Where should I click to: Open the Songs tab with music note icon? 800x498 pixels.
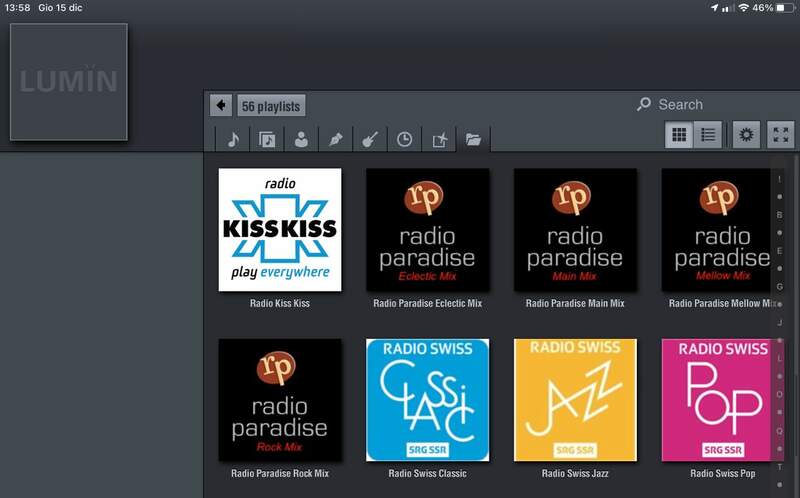[233, 140]
